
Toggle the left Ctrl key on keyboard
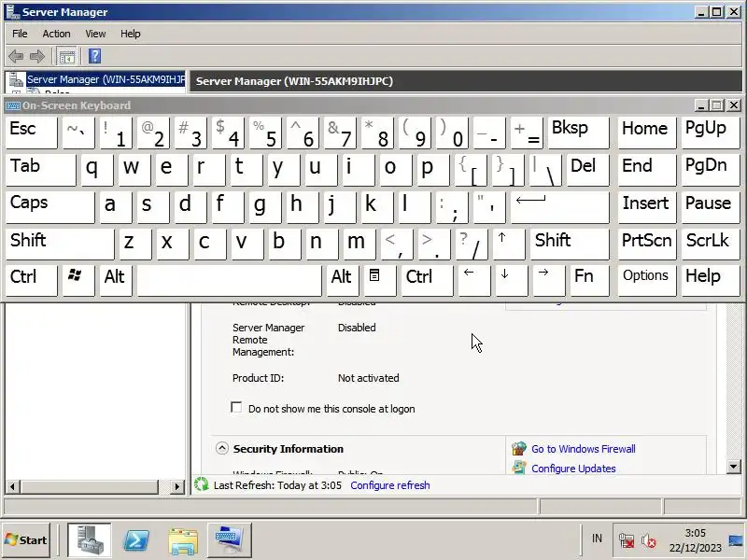pos(32,281)
